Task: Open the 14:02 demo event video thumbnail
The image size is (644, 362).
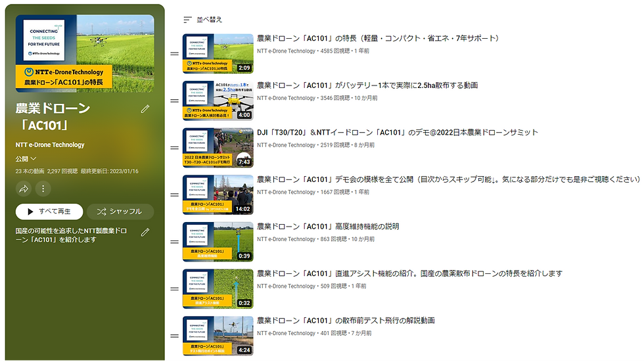Action: click(218, 195)
